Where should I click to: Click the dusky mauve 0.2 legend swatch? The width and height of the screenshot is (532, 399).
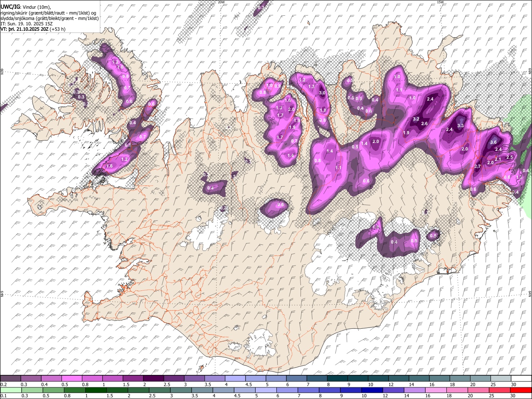point(10,379)
